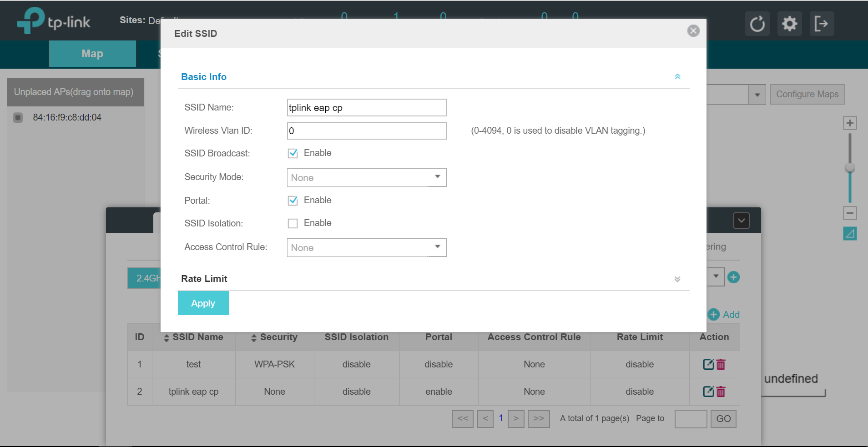The image size is (868, 447).
Task: Disable SSID Broadcast
Action: (x=293, y=153)
